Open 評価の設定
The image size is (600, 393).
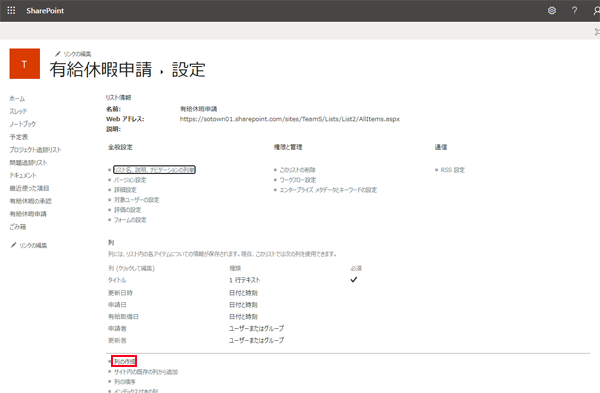pos(127,210)
